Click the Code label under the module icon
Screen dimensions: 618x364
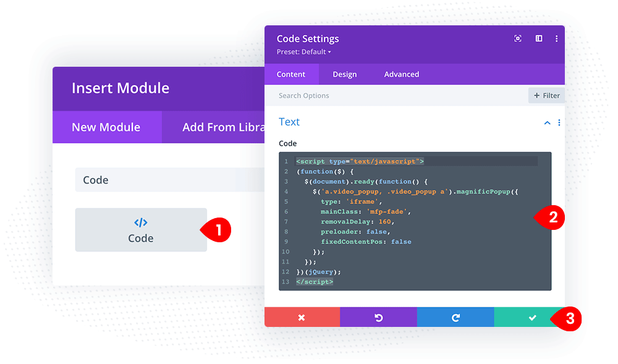[x=140, y=238]
